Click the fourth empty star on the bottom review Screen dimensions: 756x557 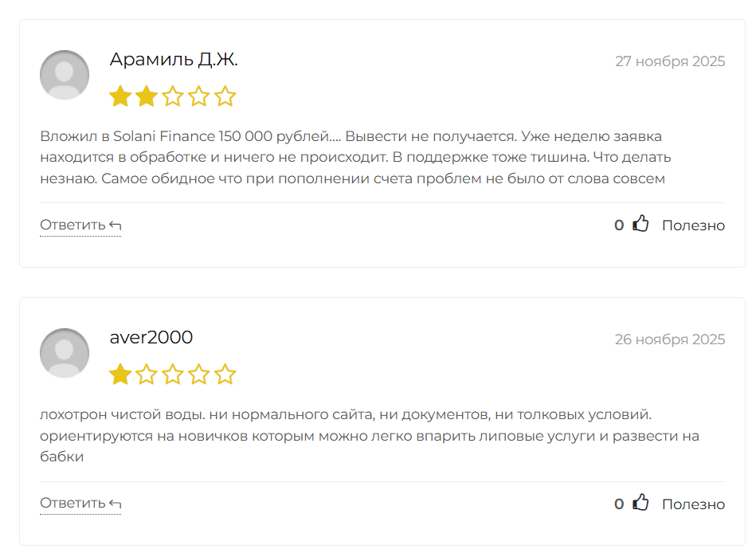click(199, 373)
